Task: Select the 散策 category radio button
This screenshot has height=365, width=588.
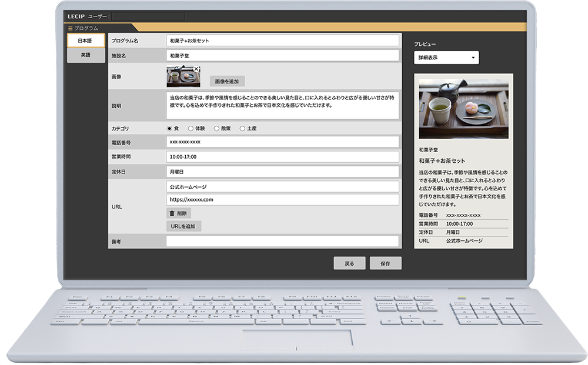Action: pos(217,129)
